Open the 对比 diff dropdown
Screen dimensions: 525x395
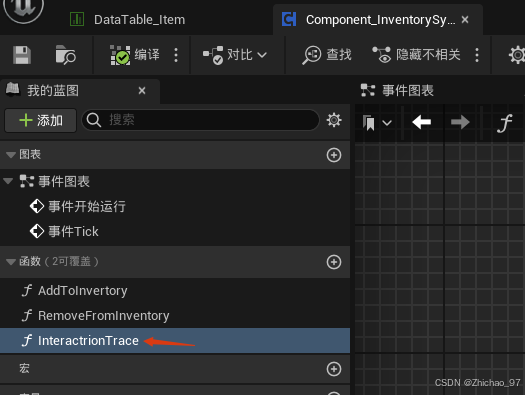[235, 55]
